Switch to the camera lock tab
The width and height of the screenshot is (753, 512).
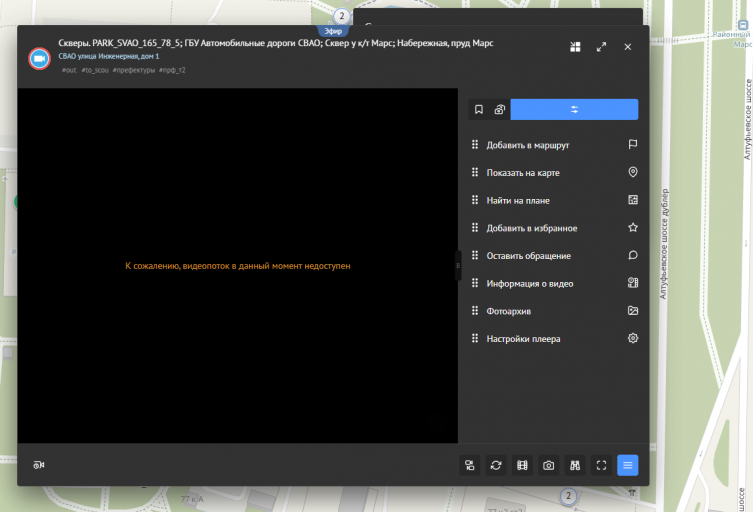point(499,110)
